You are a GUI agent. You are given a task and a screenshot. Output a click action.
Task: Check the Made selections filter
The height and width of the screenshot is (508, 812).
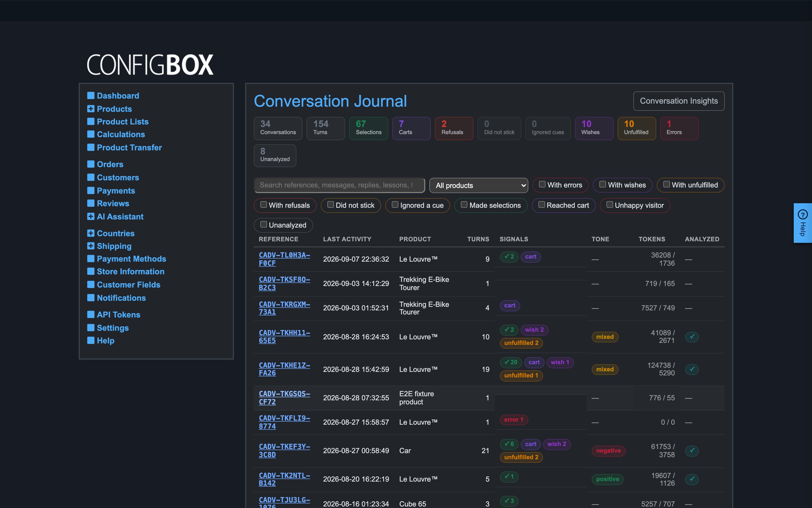click(464, 205)
